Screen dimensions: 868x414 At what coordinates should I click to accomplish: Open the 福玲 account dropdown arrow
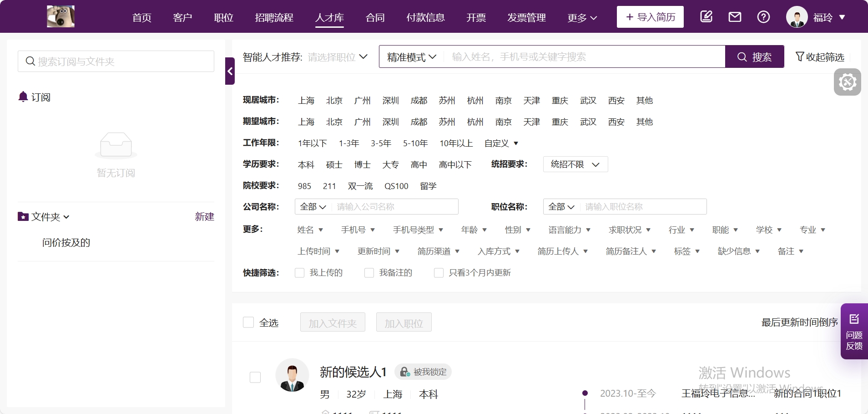[x=842, y=17]
